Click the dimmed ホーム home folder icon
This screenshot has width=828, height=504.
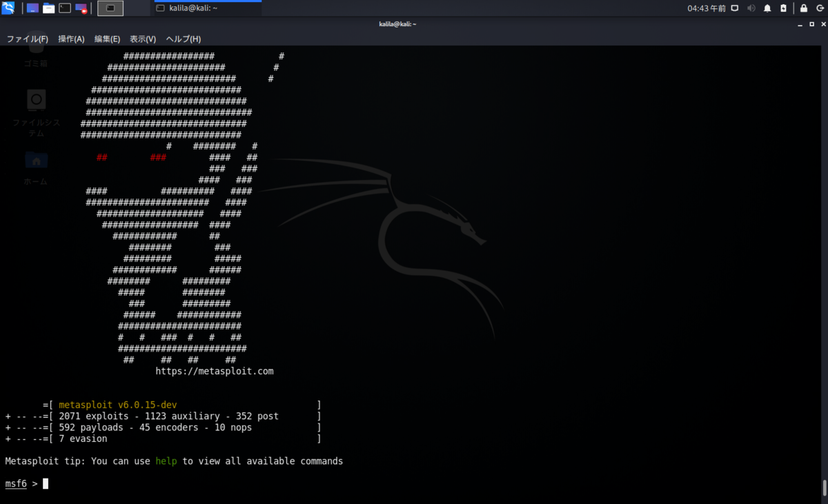36,168
